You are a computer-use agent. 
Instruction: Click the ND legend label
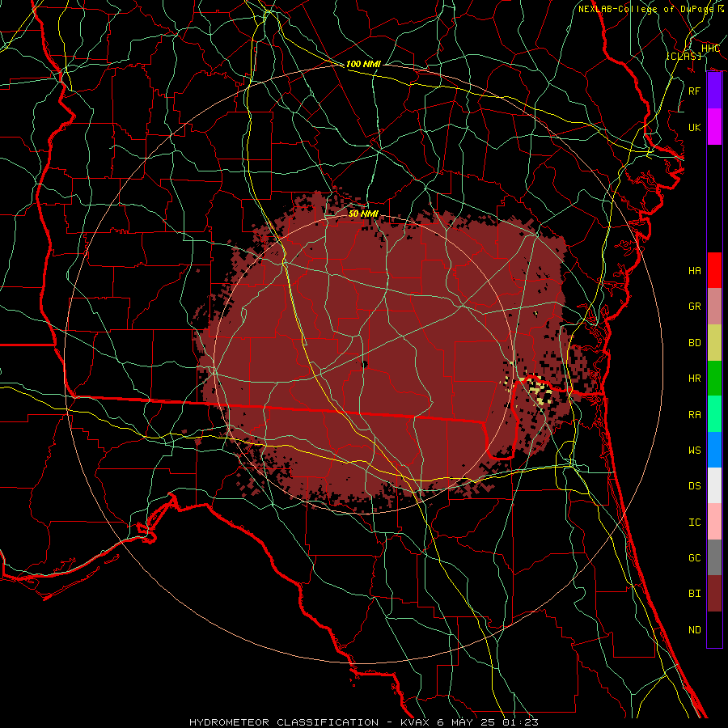[x=694, y=630]
